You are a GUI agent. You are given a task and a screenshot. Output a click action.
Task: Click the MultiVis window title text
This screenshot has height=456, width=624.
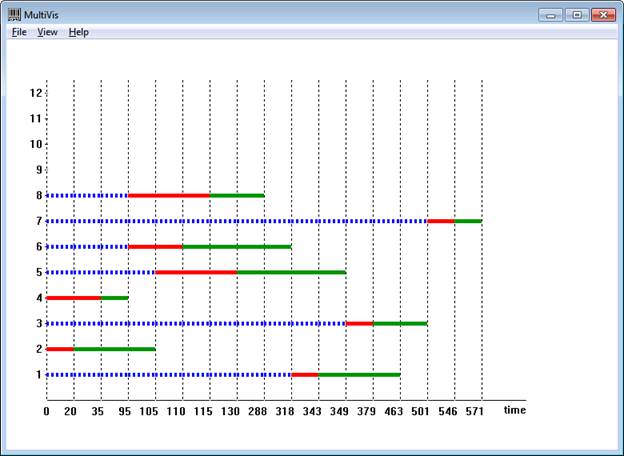[41, 15]
